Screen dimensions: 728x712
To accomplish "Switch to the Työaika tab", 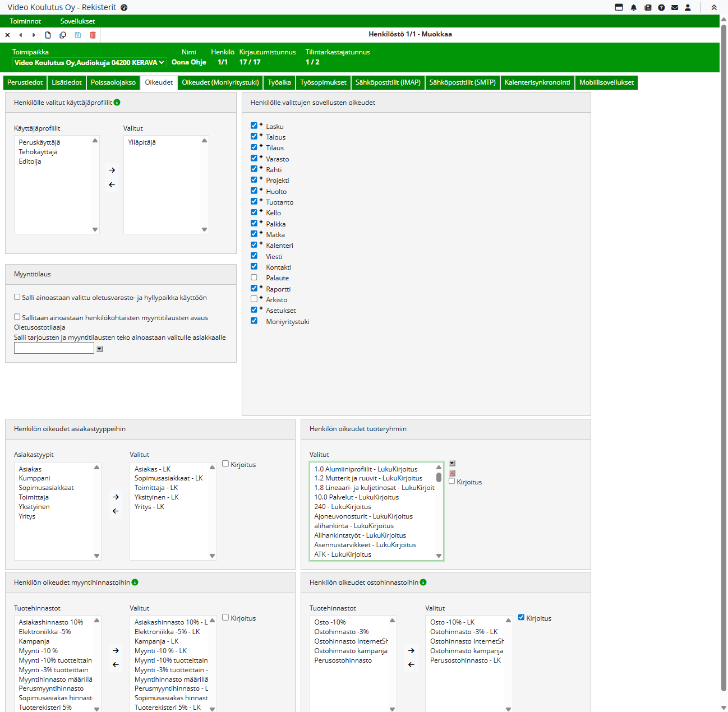I will (279, 82).
